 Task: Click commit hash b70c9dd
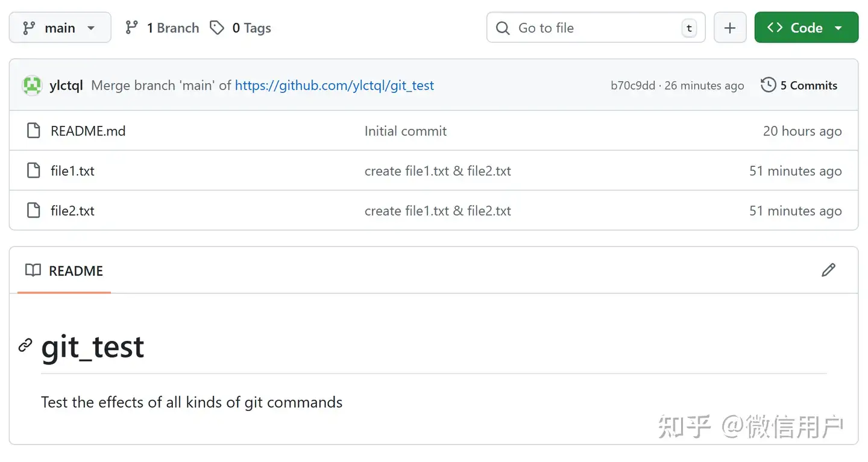[633, 86]
